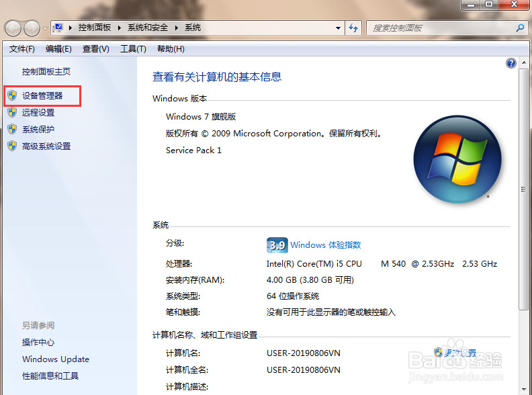This screenshot has width=532, height=395.
Task: Click the Back navigation arrow button
Action: [13, 28]
